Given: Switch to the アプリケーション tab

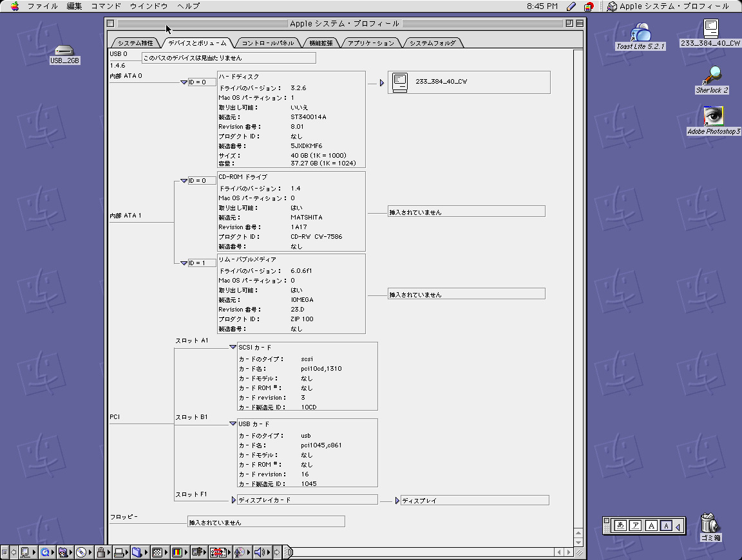Looking at the screenshot, I should [x=371, y=43].
